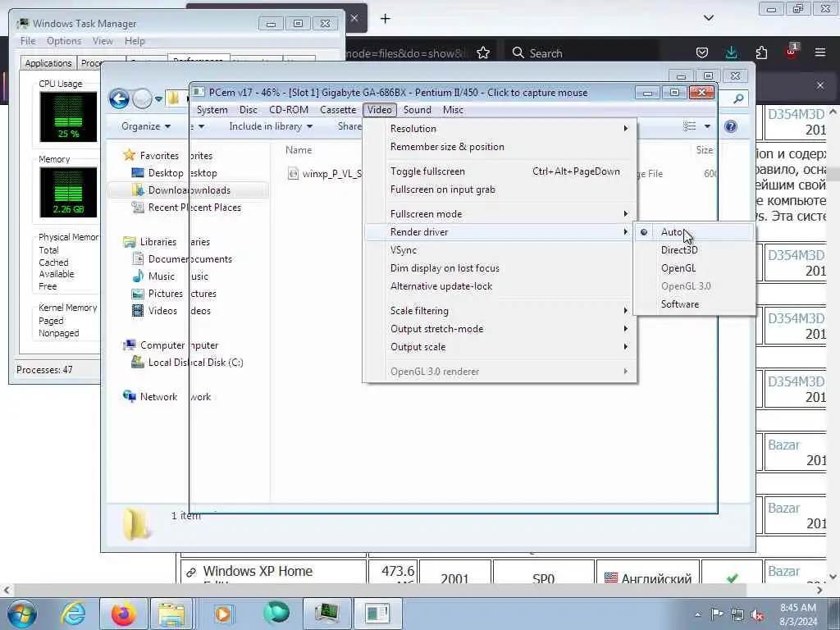Open a new Firefox tab
Image resolution: width=840 pixels, height=630 pixels.
(386, 19)
